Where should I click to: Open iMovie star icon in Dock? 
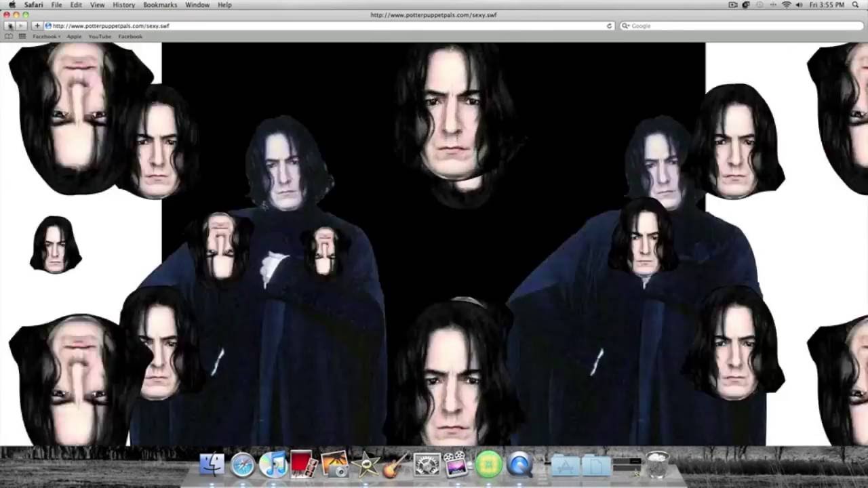pyautogui.click(x=366, y=464)
